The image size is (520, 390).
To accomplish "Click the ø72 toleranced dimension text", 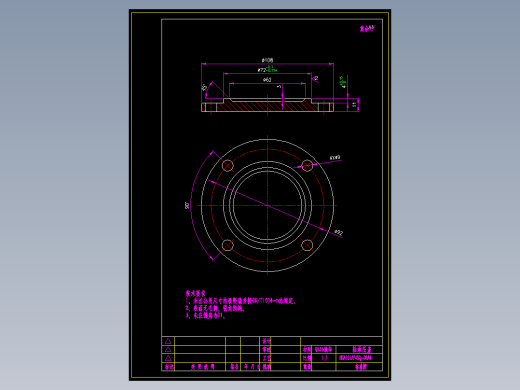I will pos(267,69).
